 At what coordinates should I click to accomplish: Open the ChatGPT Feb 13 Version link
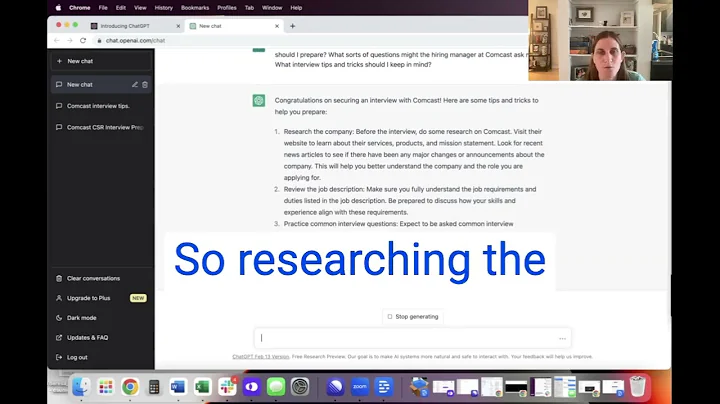tap(260, 357)
